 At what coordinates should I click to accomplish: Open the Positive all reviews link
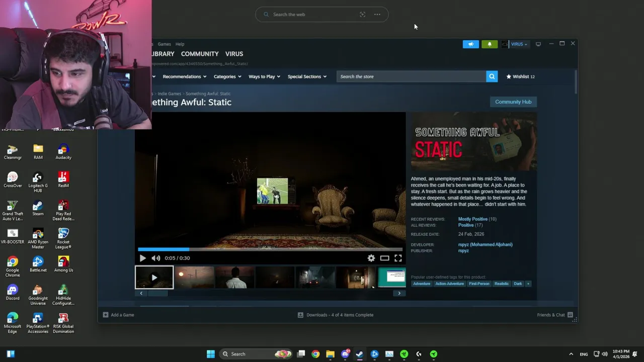[466, 225]
